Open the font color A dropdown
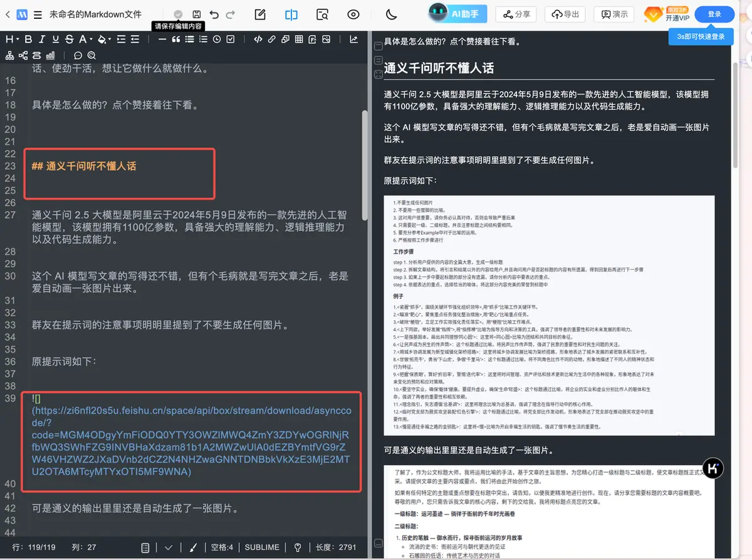Screen dimensions: 752x560 [x=85, y=39]
